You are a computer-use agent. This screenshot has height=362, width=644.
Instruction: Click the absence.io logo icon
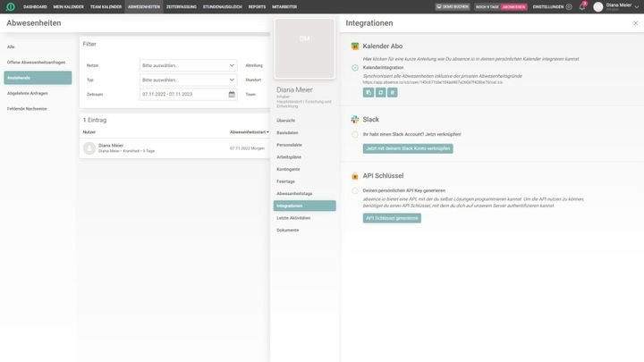click(x=11, y=6)
